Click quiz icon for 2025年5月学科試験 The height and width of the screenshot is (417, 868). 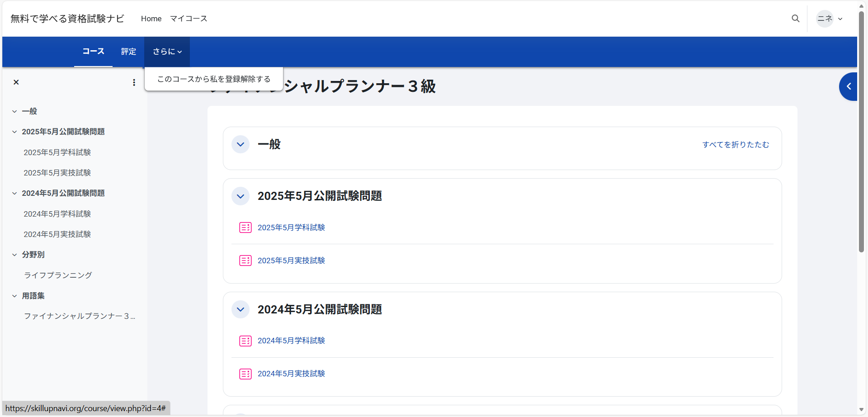tap(245, 227)
